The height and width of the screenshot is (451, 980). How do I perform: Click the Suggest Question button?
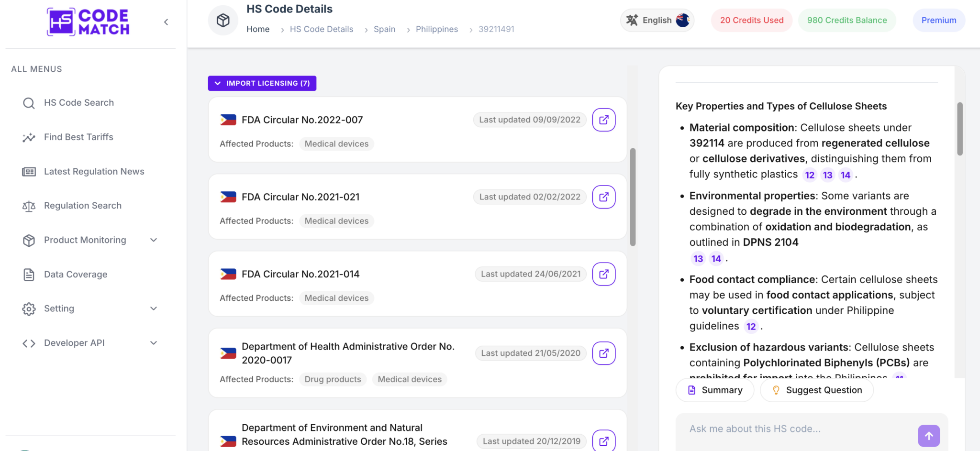click(x=817, y=390)
